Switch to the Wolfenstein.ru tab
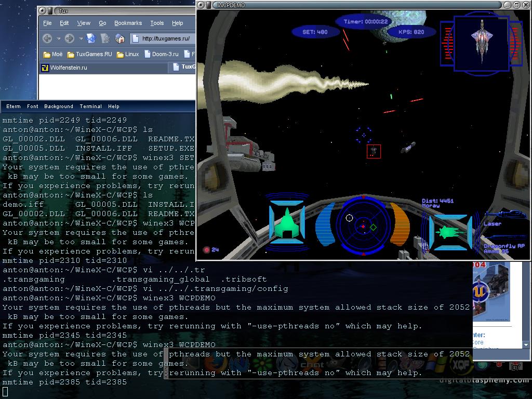The width and height of the screenshot is (532, 399). pyautogui.click(x=103, y=68)
